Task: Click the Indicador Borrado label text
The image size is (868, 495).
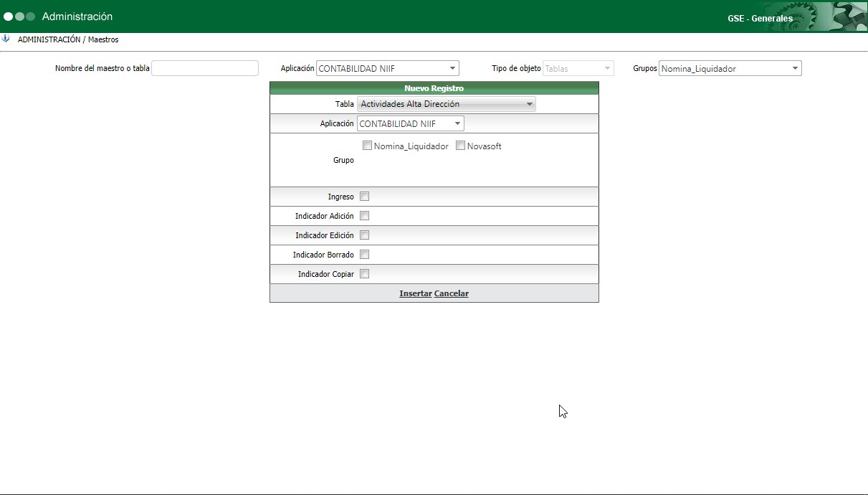Action: tap(323, 255)
